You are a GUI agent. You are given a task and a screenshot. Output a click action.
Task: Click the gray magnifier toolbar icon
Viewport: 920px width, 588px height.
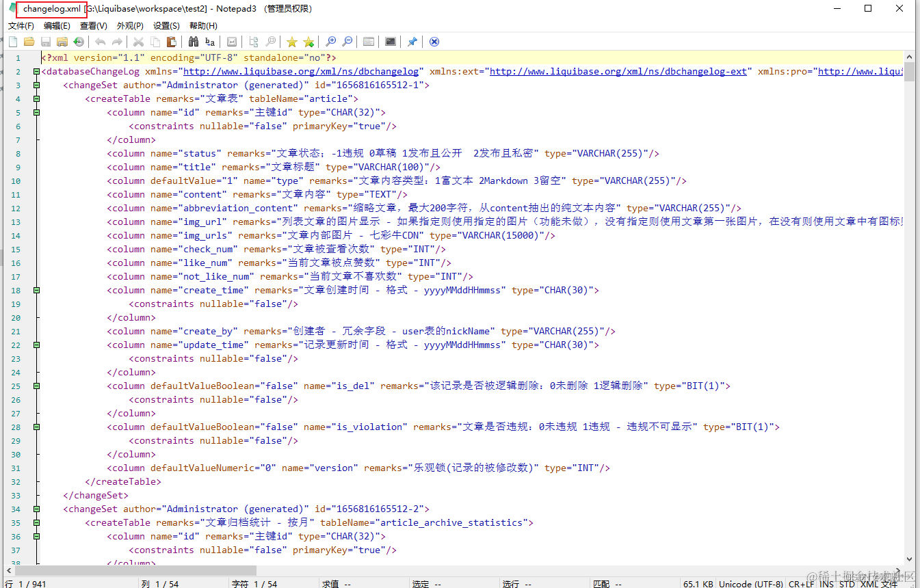[x=270, y=42]
